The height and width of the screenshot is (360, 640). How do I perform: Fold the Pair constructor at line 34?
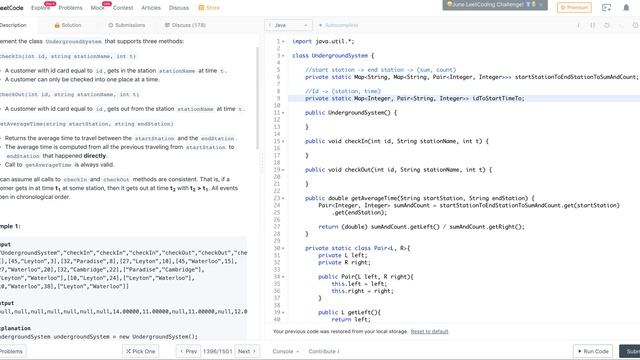(284, 277)
